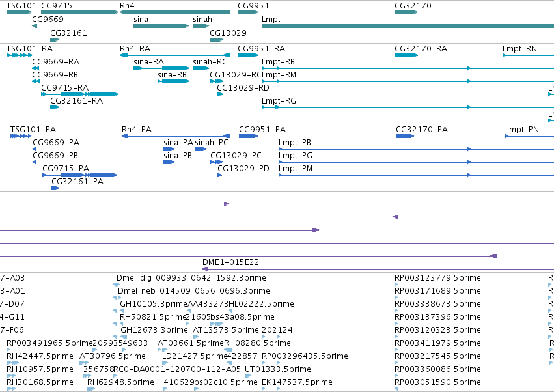This screenshot has height=392, width=554.
Task: Select the Lmpt-PM protein label
Action: 296,169
